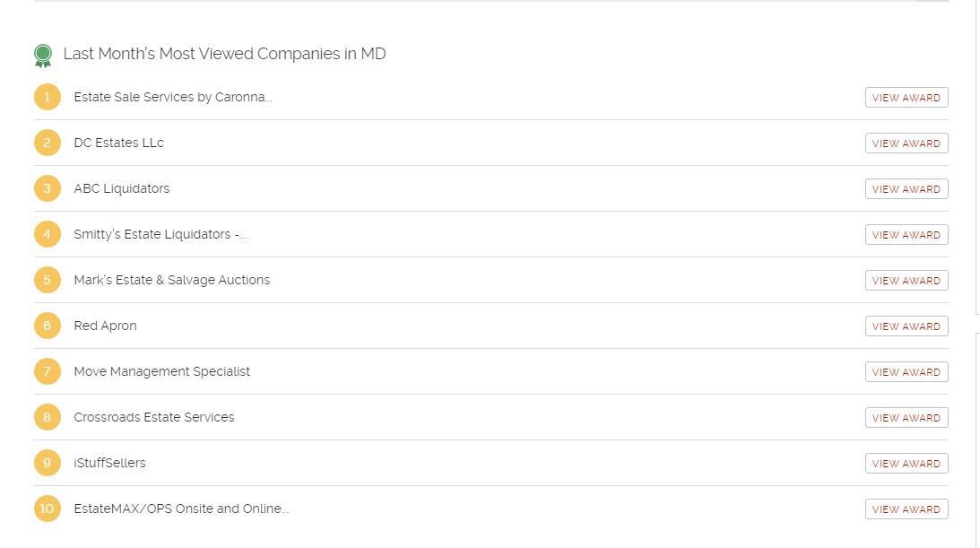Click the rank 3 yellow badge
The width and height of the screenshot is (980, 548).
tap(48, 188)
